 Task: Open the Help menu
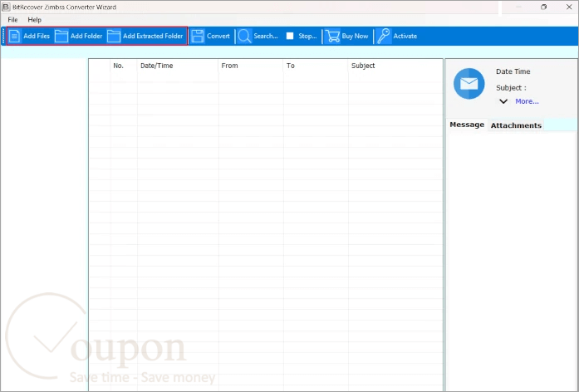click(35, 20)
